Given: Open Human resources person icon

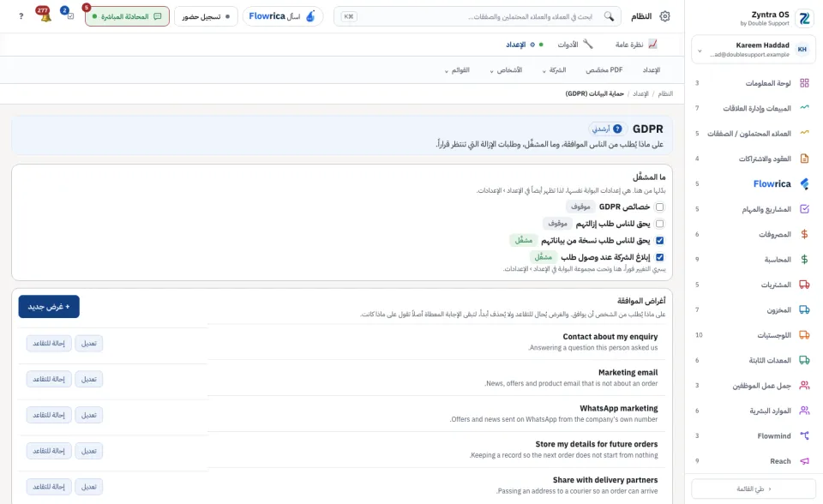Looking at the screenshot, I should tap(804, 411).
